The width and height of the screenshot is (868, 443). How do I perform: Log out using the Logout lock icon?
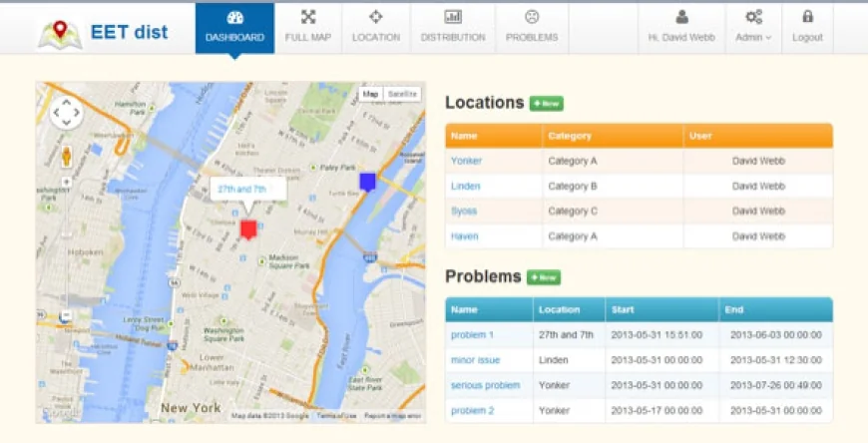tap(807, 28)
